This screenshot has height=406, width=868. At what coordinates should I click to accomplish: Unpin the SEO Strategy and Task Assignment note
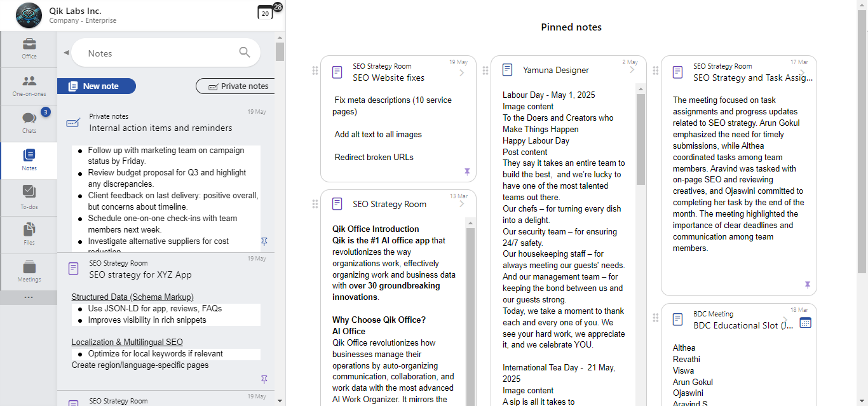pyautogui.click(x=808, y=285)
